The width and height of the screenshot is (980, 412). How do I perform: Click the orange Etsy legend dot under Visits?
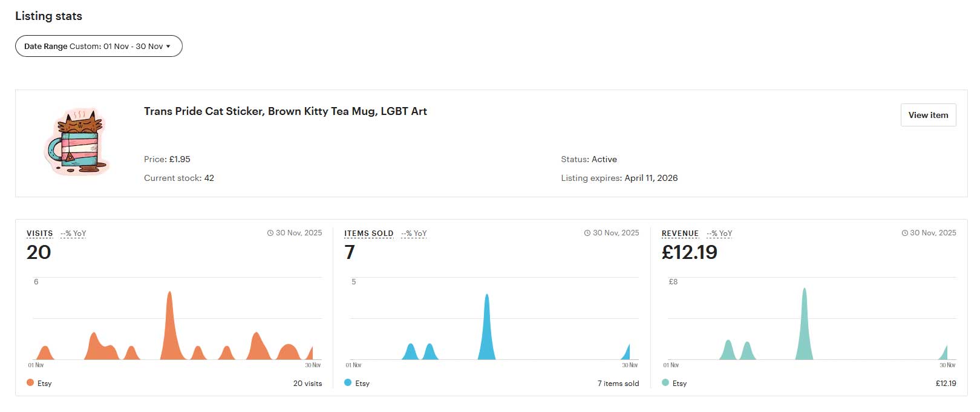click(x=30, y=382)
